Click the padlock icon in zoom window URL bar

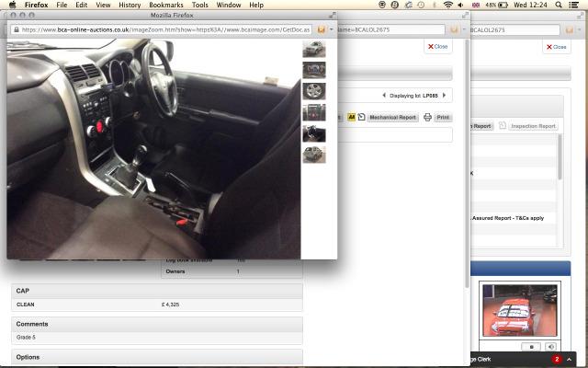(x=17, y=29)
